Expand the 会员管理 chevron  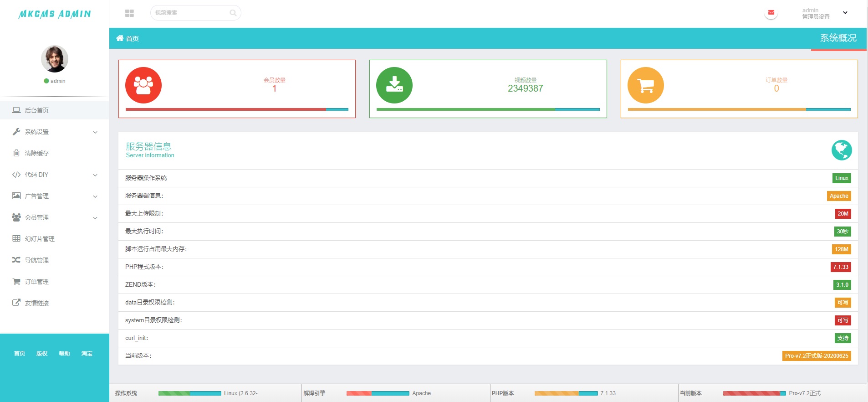[95, 218]
